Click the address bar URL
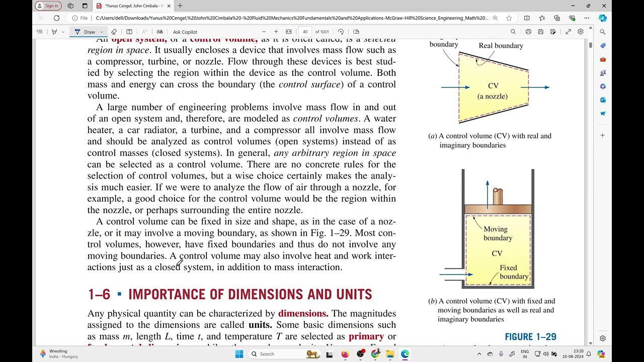 292,18
